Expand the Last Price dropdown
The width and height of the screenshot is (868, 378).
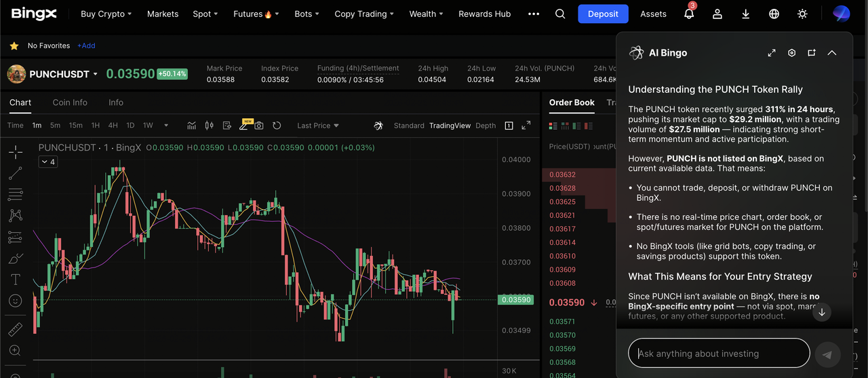coord(318,126)
